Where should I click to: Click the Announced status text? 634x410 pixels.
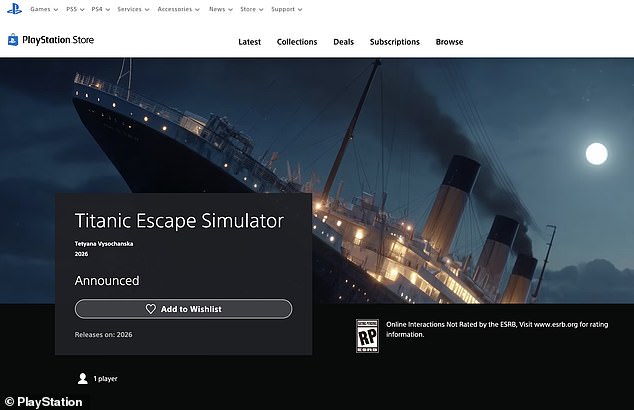(x=107, y=281)
